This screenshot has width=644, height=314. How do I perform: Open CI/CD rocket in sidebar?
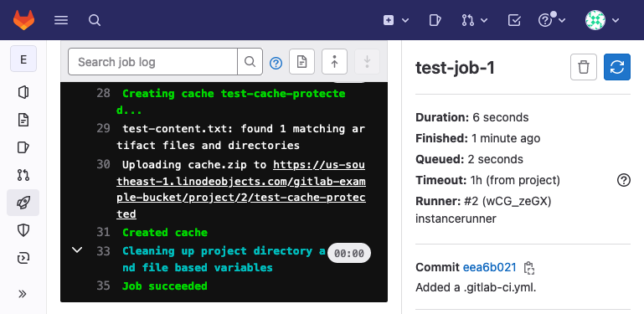pyautogui.click(x=23, y=203)
